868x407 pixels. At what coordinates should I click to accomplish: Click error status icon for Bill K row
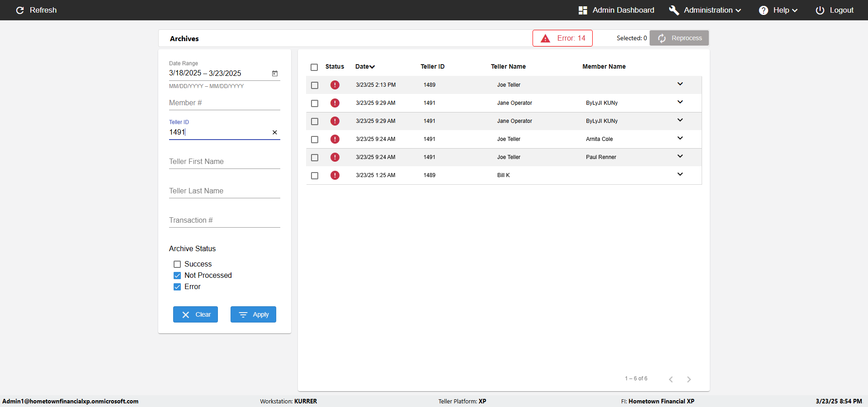point(335,175)
